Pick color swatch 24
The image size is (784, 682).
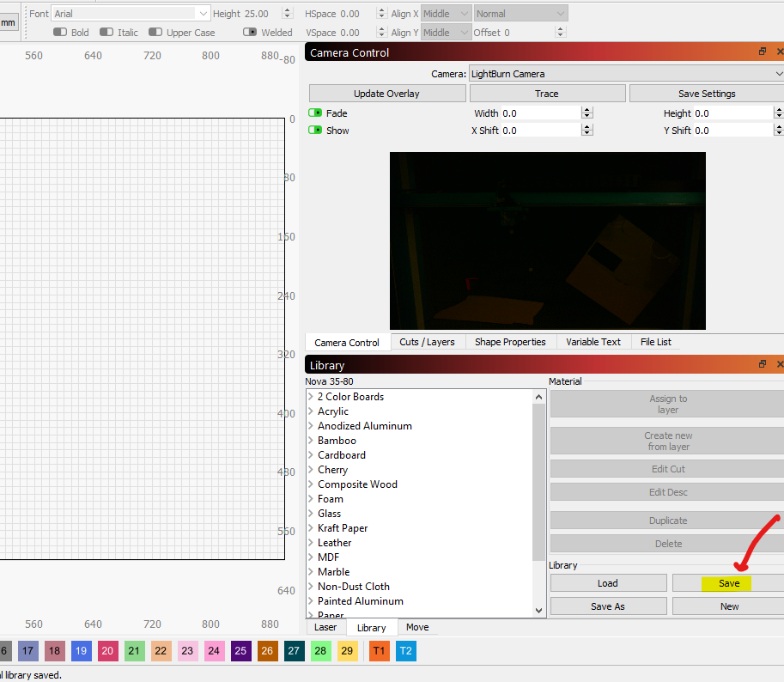coord(214,651)
